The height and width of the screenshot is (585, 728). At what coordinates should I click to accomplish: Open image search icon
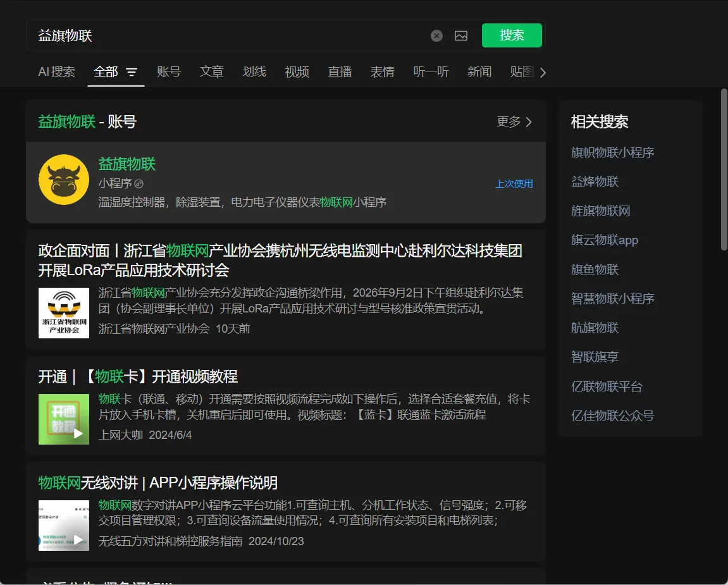pyautogui.click(x=461, y=36)
